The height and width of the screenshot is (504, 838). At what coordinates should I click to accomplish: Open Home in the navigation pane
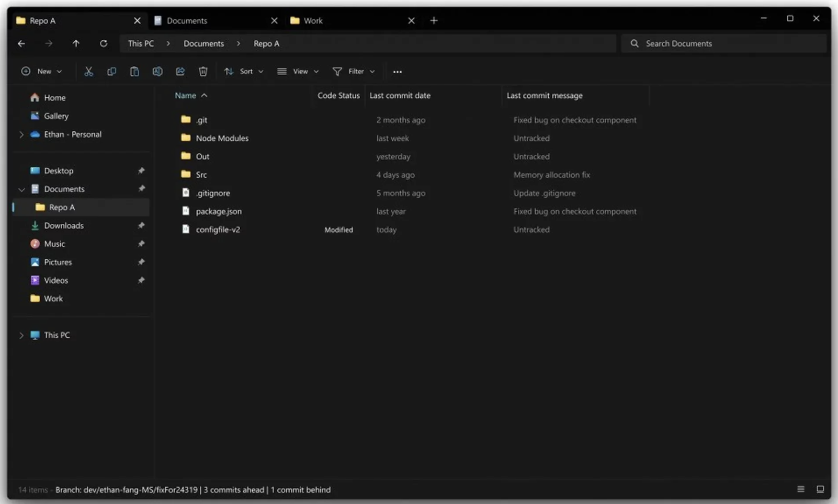[x=55, y=98]
